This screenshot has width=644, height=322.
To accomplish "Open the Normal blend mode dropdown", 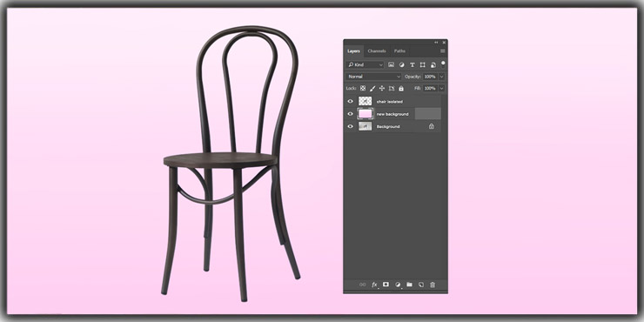I will tap(373, 77).
